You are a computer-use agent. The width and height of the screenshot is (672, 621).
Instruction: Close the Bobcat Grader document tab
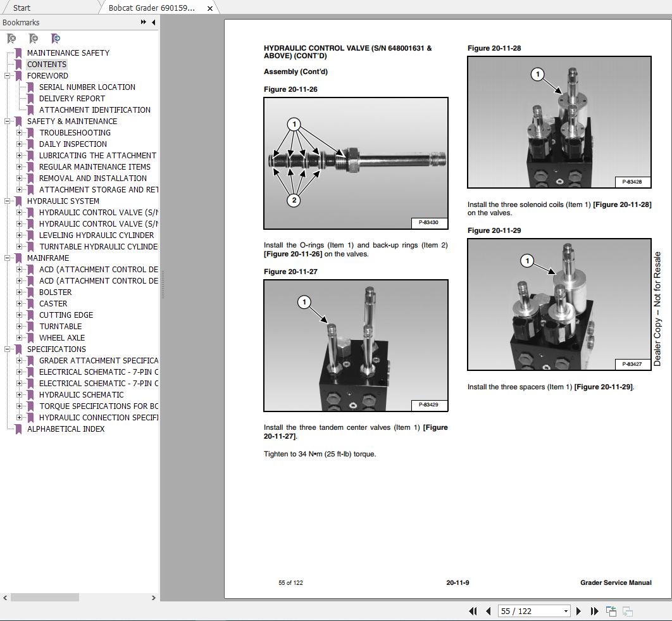(210, 8)
